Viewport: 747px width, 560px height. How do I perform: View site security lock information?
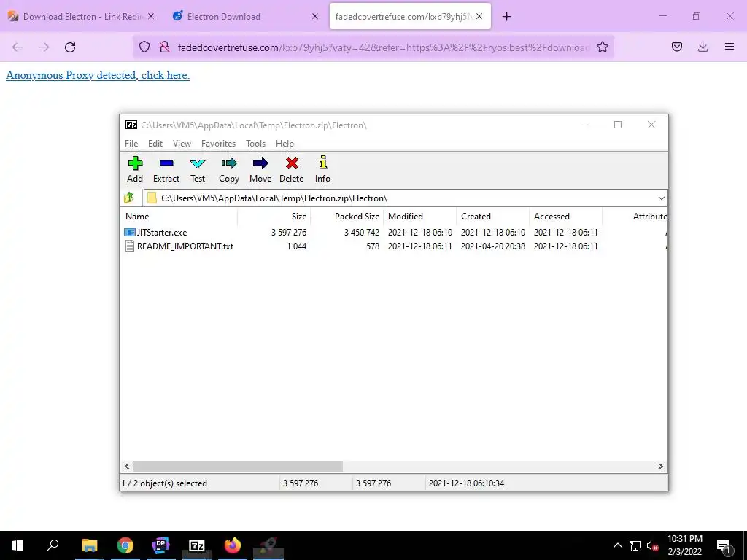tap(165, 47)
